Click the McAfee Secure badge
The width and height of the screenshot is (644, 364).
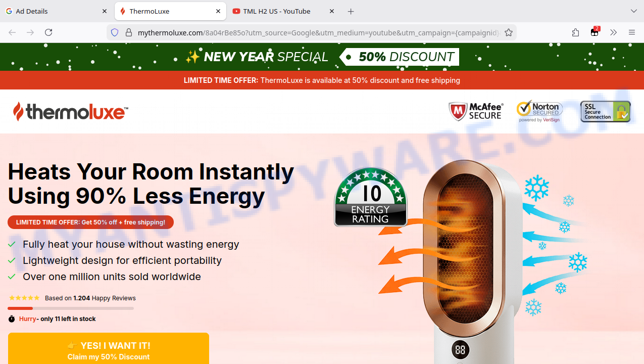pos(476,111)
